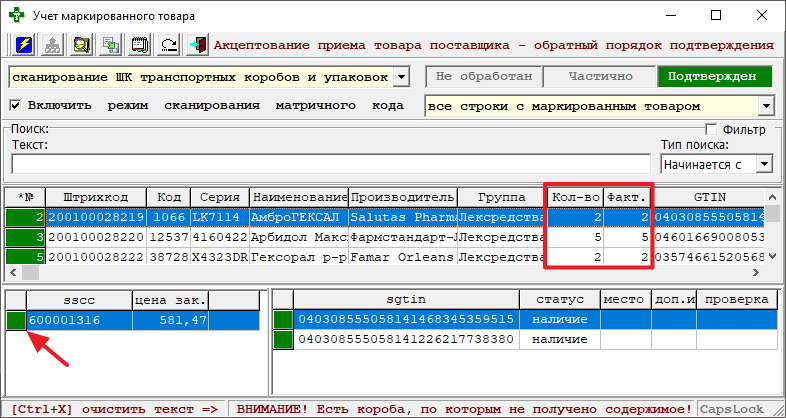Click the Штрихкод column header
Screen dimensions: 786x418
(96, 197)
